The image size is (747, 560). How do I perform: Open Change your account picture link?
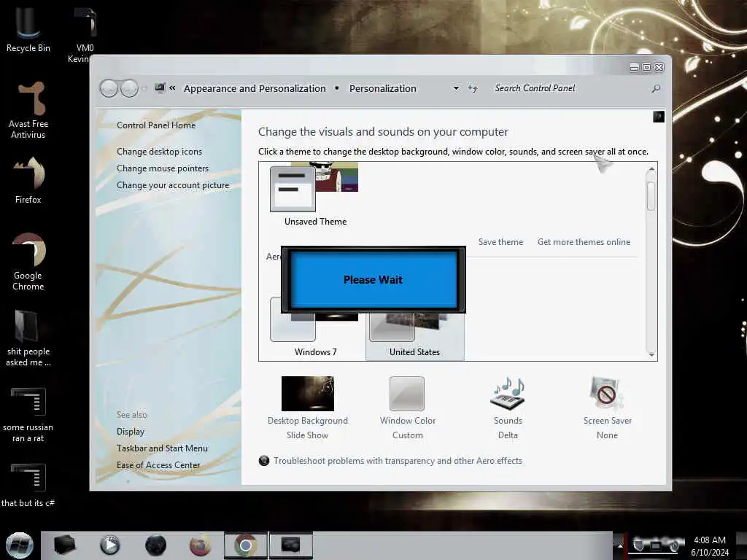pos(173,185)
